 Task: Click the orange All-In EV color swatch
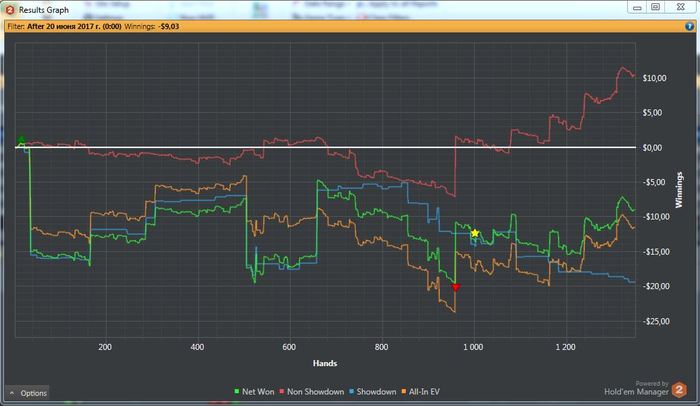pyautogui.click(x=404, y=392)
